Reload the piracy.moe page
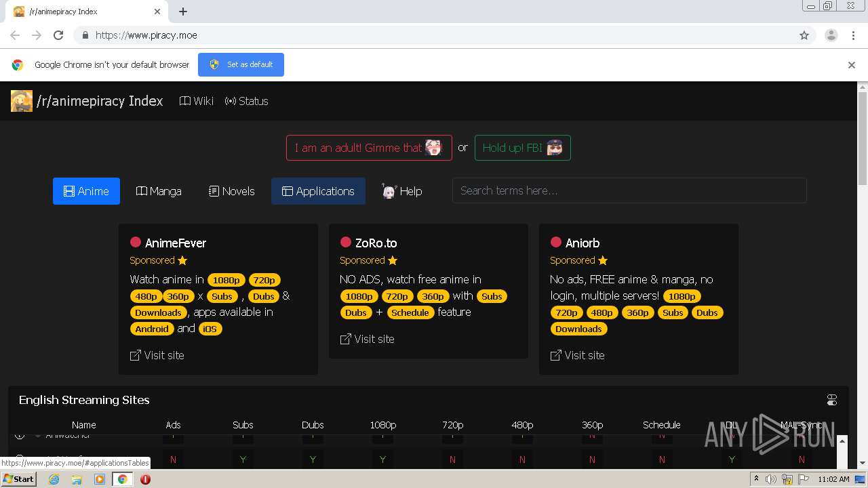This screenshot has width=868, height=488. point(58,35)
